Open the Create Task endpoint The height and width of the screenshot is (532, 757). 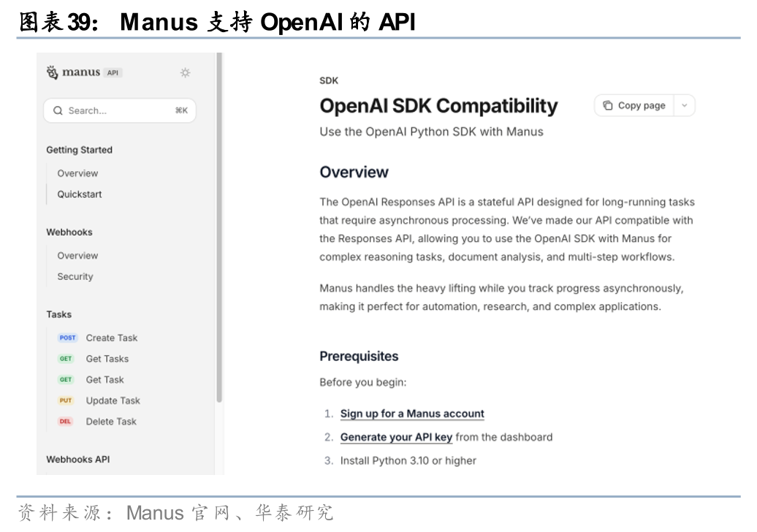pyautogui.click(x=112, y=338)
